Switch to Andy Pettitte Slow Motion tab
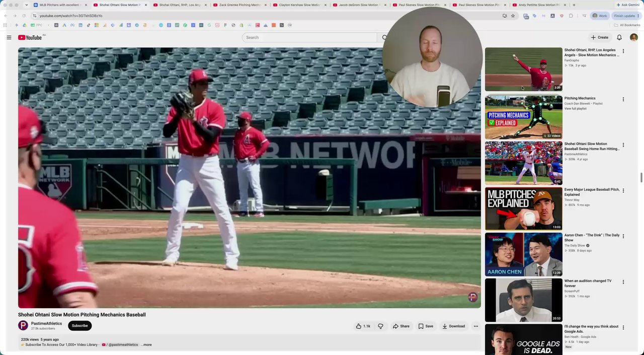The width and height of the screenshot is (644, 355). [x=538, y=5]
